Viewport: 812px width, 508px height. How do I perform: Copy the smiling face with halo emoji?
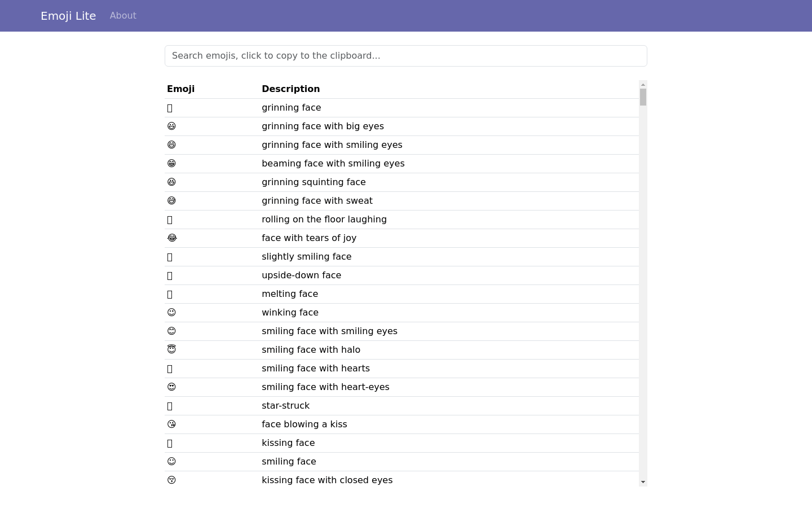tap(171, 349)
